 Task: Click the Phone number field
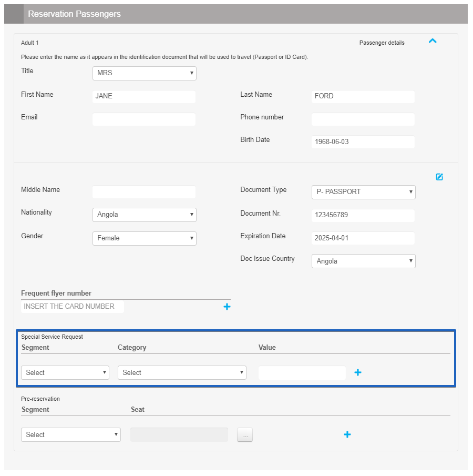tap(363, 119)
